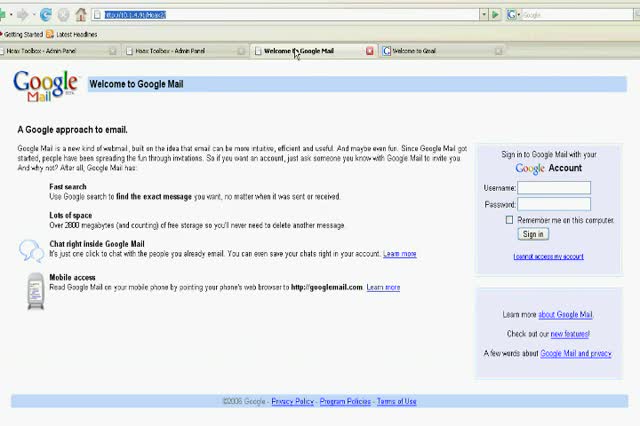This screenshot has height=426, width=640.
Task: Click Learn more in Mobile access section
Action: pos(383,287)
